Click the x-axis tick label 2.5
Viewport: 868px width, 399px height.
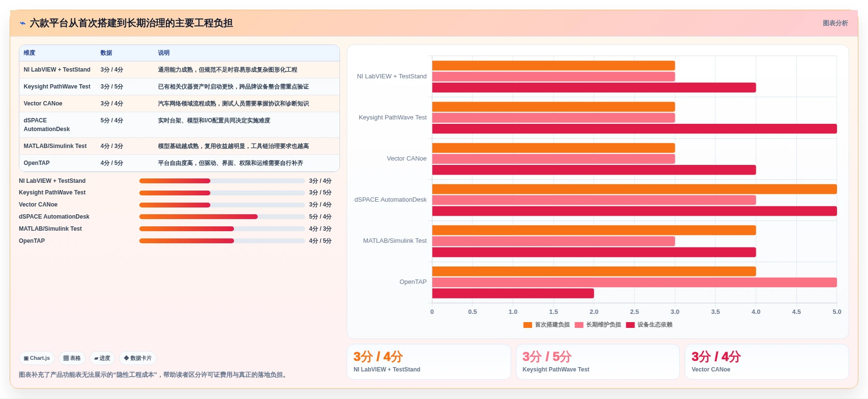point(634,312)
